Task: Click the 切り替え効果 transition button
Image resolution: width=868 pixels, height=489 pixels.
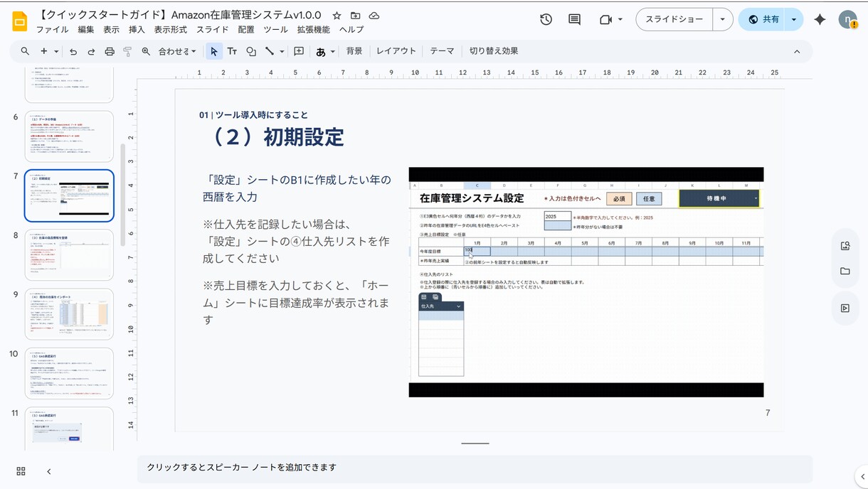Action: (494, 51)
